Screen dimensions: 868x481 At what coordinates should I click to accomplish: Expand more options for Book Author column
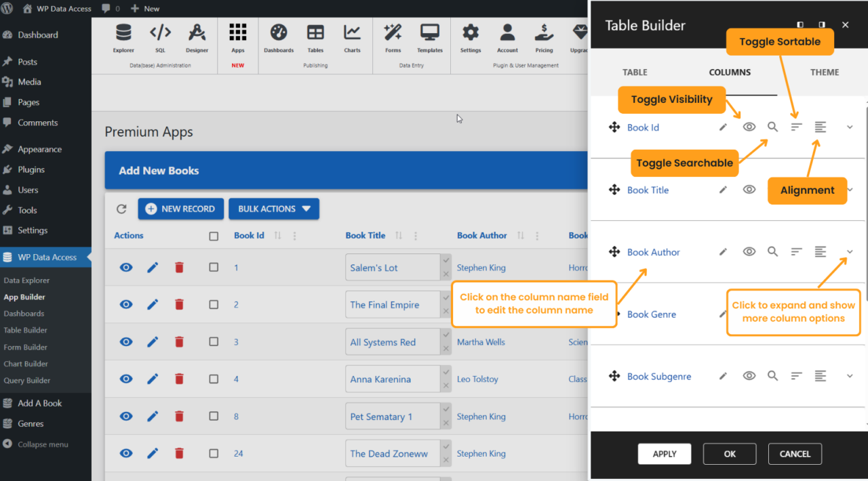[850, 252]
